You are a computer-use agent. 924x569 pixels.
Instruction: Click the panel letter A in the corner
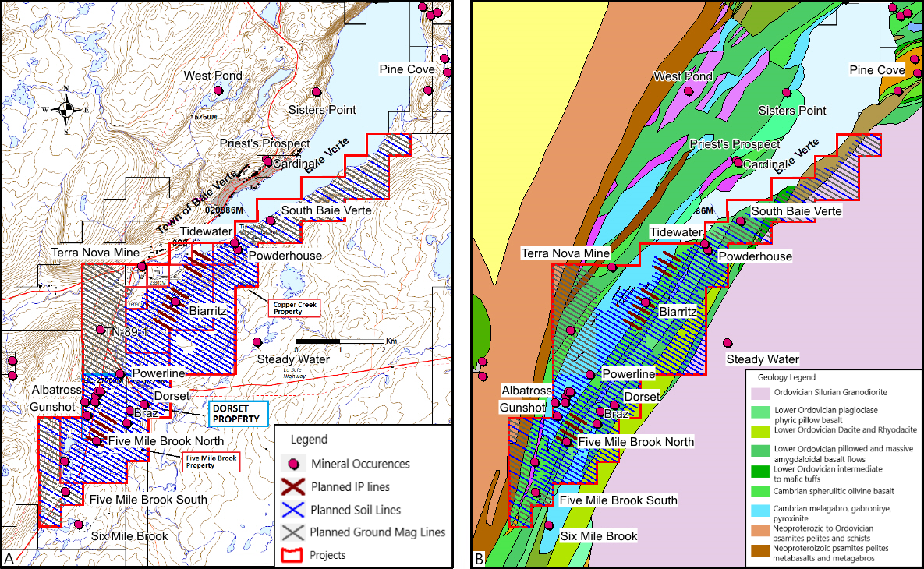click(x=9, y=558)
